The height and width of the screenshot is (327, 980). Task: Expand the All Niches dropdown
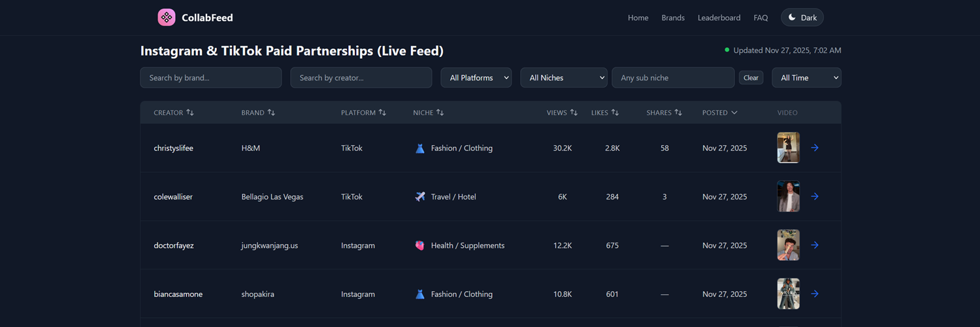click(564, 78)
